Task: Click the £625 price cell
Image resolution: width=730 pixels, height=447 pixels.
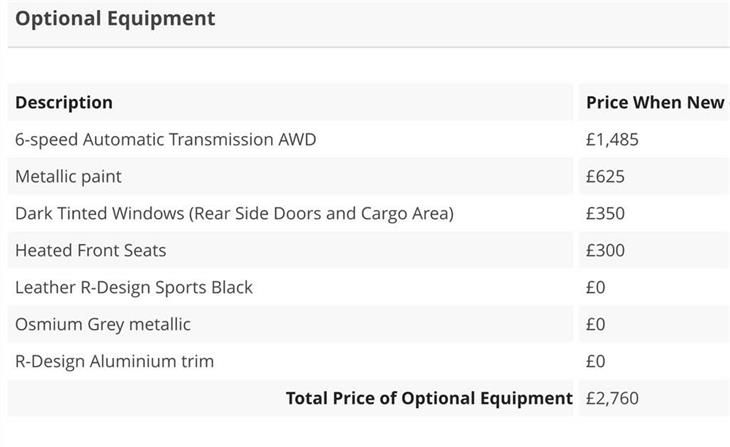Action: [x=605, y=176]
